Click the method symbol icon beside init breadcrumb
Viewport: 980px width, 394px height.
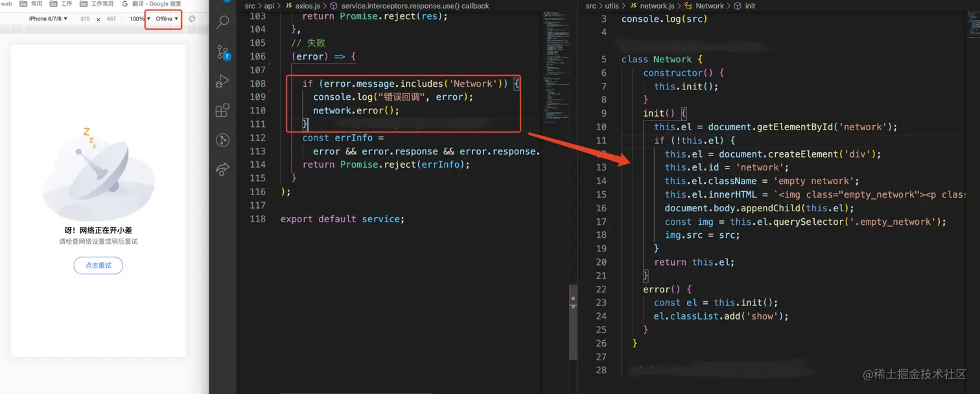(738, 6)
